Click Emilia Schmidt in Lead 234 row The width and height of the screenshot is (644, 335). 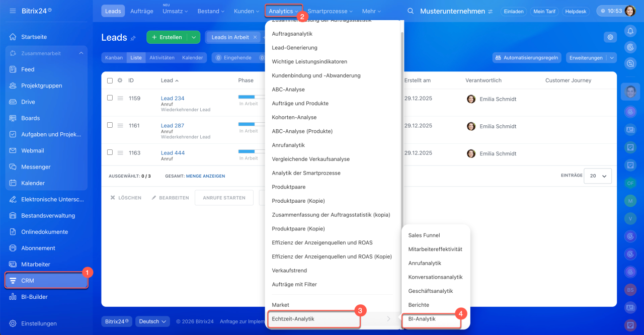(498, 99)
